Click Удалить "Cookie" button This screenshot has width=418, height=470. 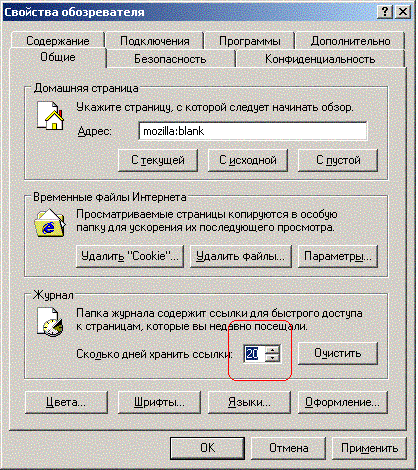(x=130, y=256)
